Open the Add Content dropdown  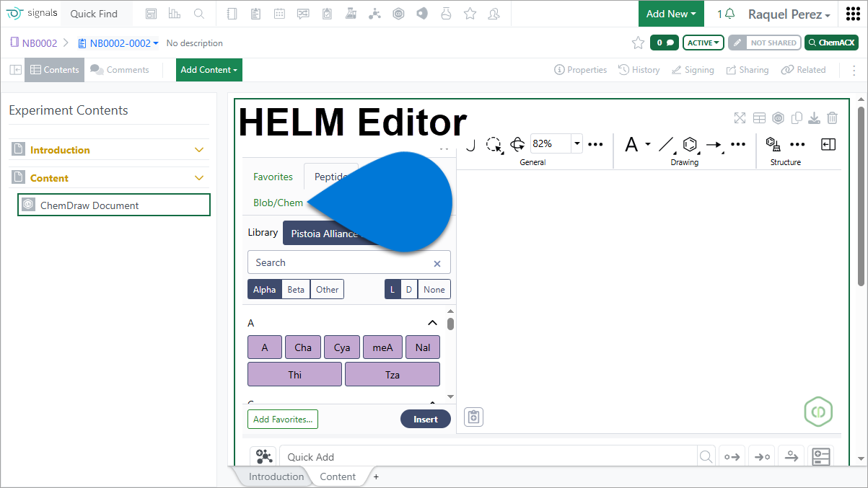point(209,70)
